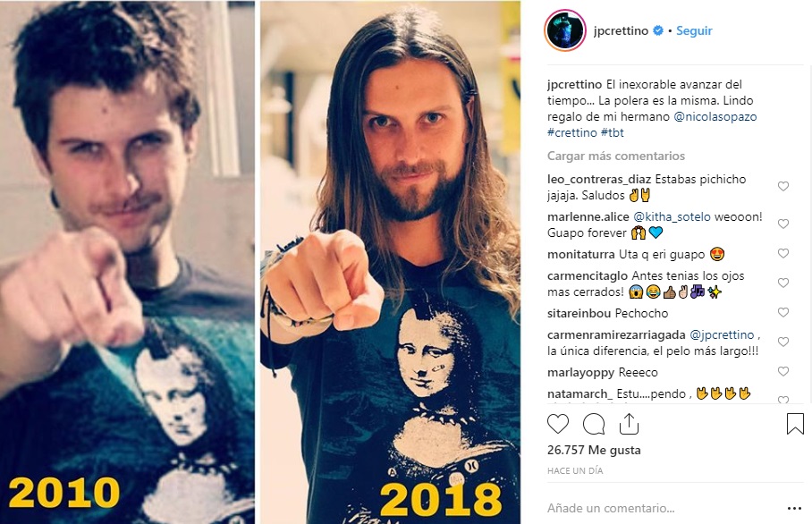The width and height of the screenshot is (812, 524).
Task: Open the three dots options menu
Action: (794, 509)
